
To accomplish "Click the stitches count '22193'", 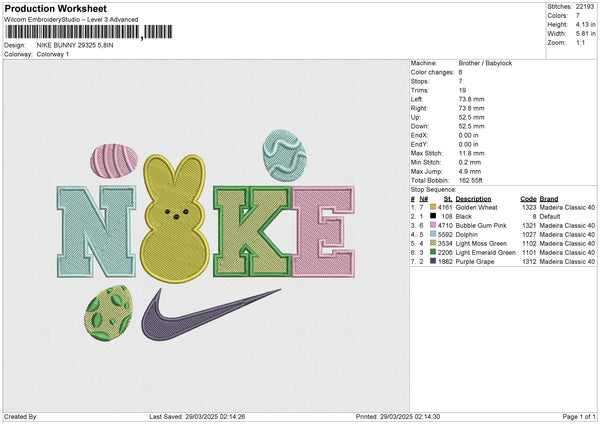I will pos(585,7).
